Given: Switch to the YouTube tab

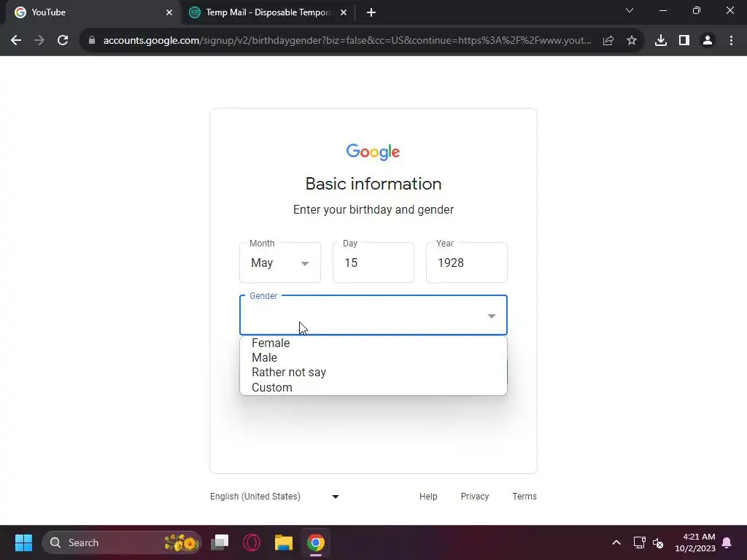Looking at the screenshot, I should pyautogui.click(x=90, y=12).
